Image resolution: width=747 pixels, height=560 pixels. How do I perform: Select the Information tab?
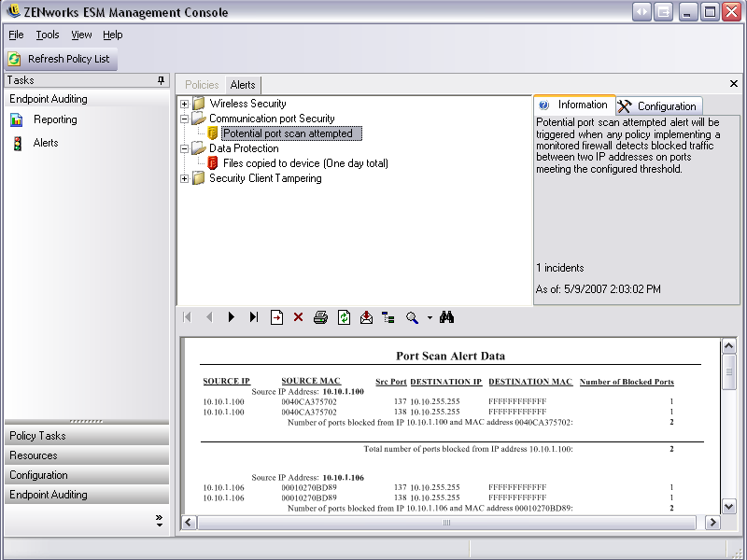pyautogui.click(x=575, y=105)
